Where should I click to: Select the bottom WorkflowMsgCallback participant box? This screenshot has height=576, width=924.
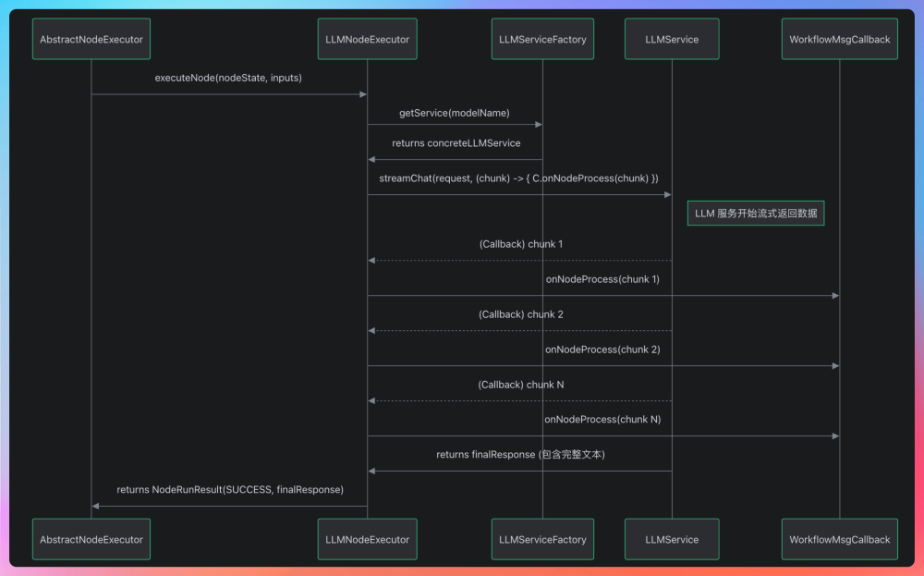pos(839,539)
